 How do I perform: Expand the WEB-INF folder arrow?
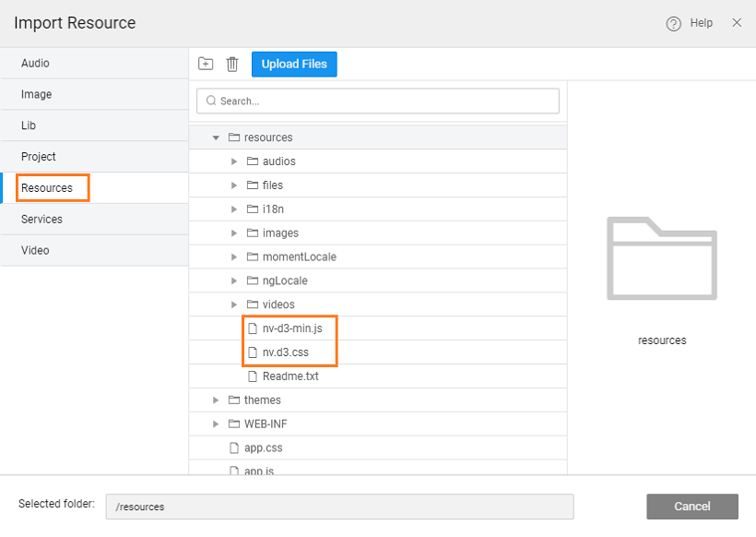point(216,424)
